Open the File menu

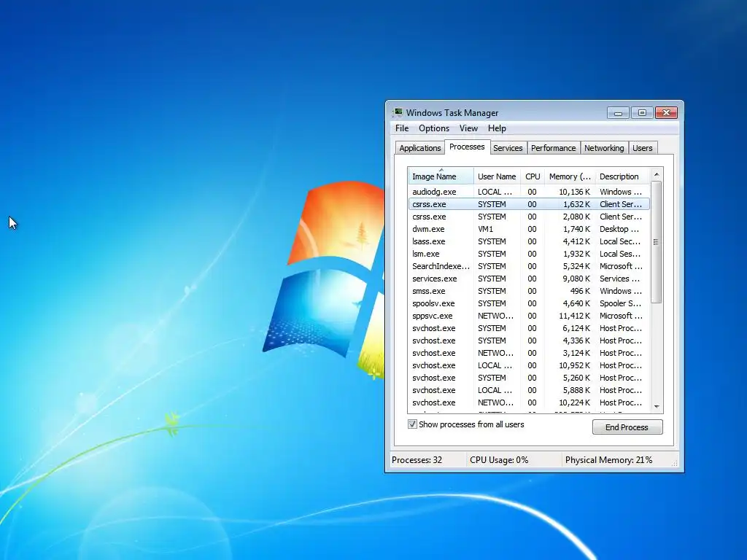(x=402, y=128)
